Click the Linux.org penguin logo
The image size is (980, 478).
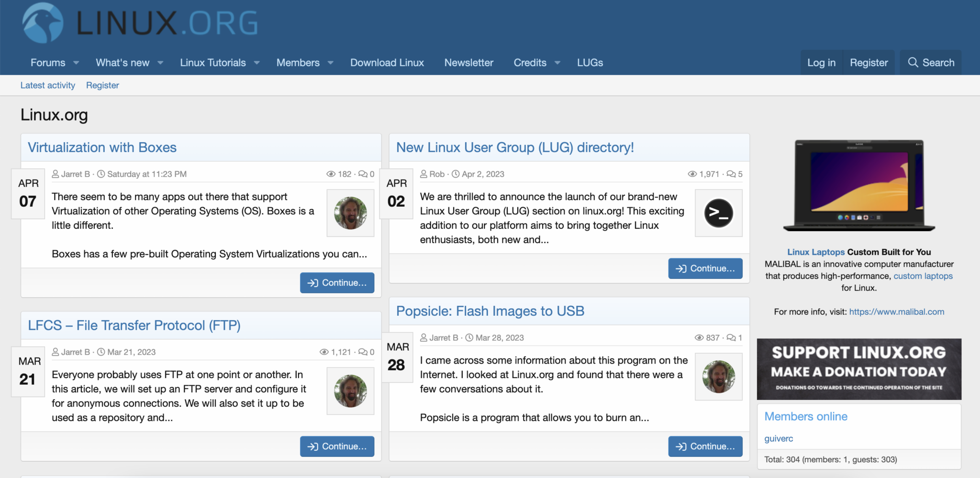pyautogui.click(x=41, y=23)
